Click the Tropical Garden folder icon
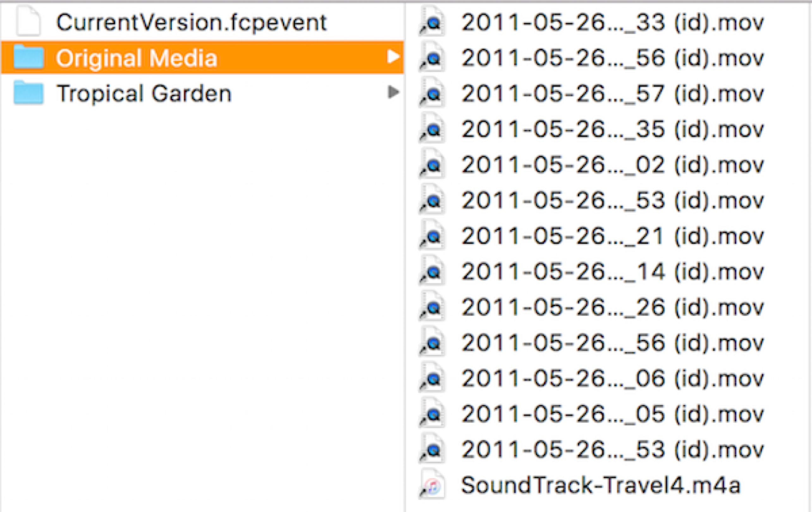The height and width of the screenshot is (512, 812). tap(29, 93)
